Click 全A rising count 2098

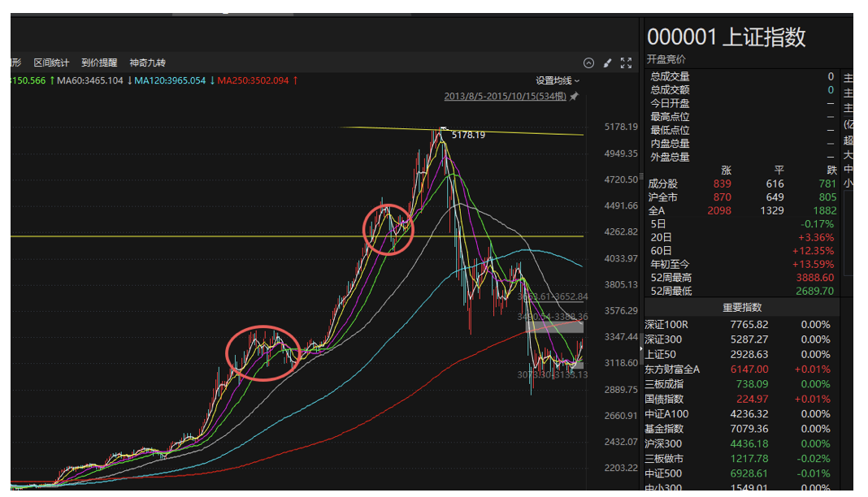pyautogui.click(x=719, y=210)
